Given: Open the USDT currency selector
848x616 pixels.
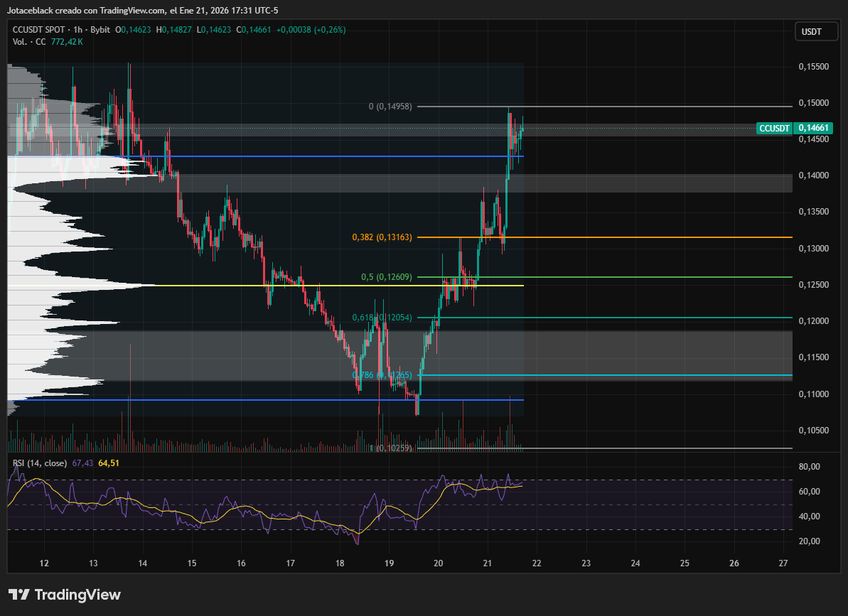Looking at the screenshot, I should pos(811,31).
